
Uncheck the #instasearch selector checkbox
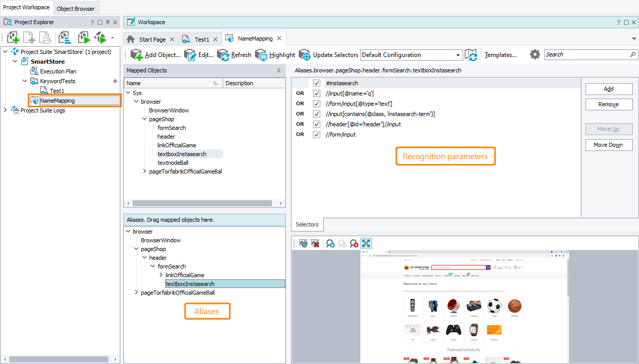click(x=317, y=83)
